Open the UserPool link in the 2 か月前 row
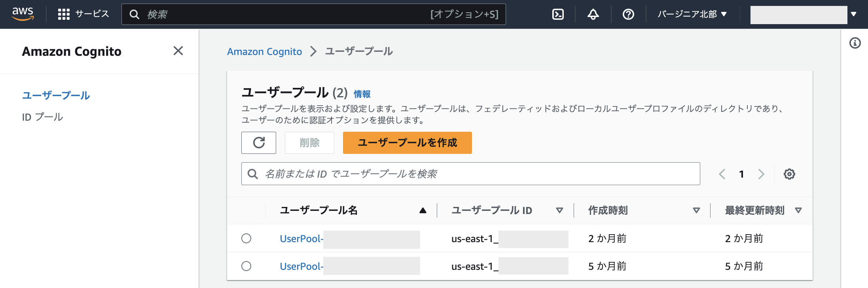Viewport: 868px width, 288px height. (301, 239)
